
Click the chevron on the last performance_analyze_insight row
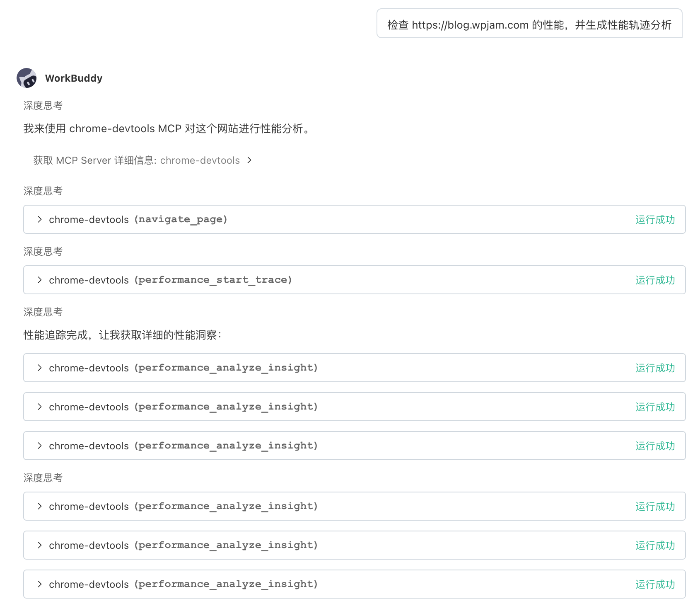40,584
